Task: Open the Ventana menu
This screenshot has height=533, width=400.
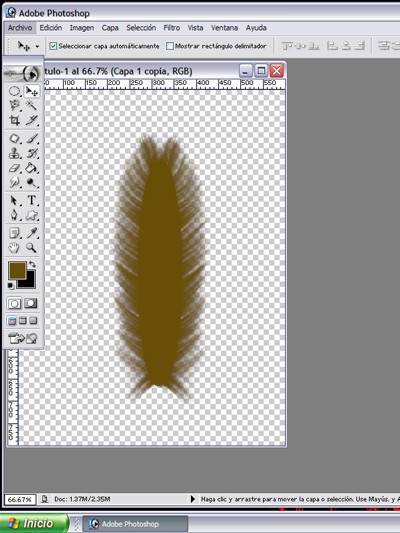Action: tap(224, 28)
